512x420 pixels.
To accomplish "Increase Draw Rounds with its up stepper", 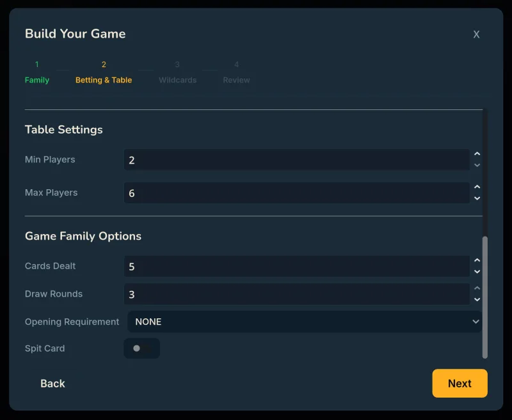I will coord(477,289).
